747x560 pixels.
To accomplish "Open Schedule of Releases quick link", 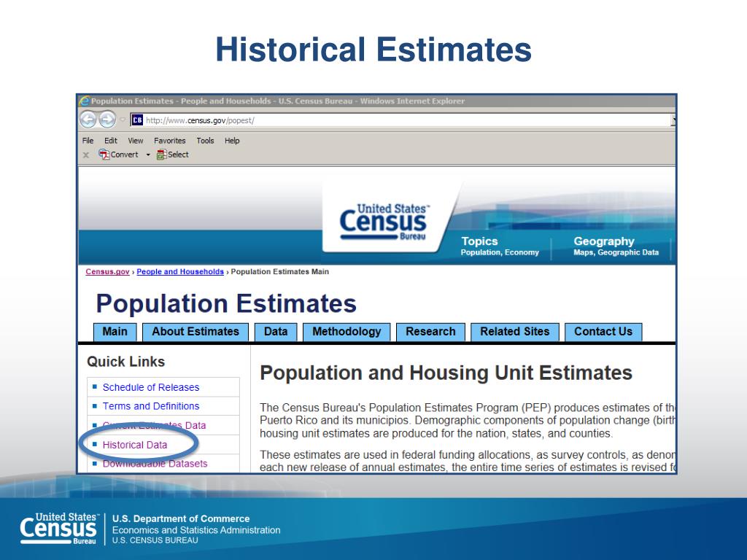I will (x=151, y=387).
